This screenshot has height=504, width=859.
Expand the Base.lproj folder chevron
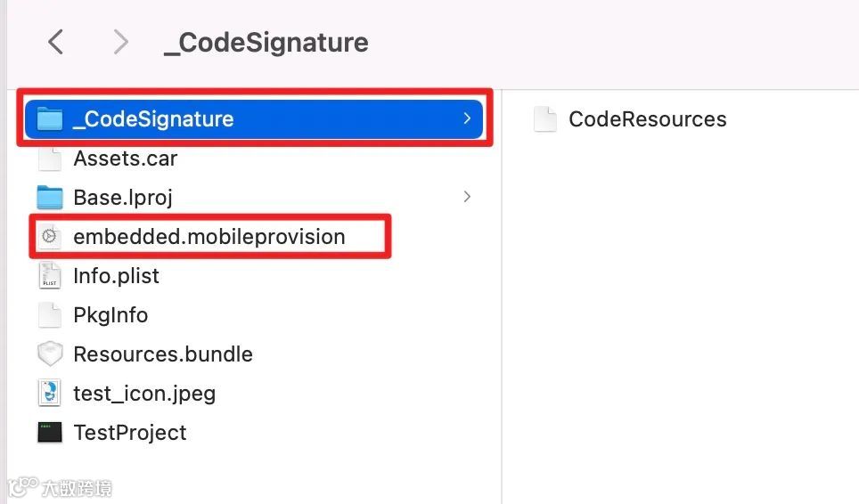pyautogui.click(x=467, y=198)
